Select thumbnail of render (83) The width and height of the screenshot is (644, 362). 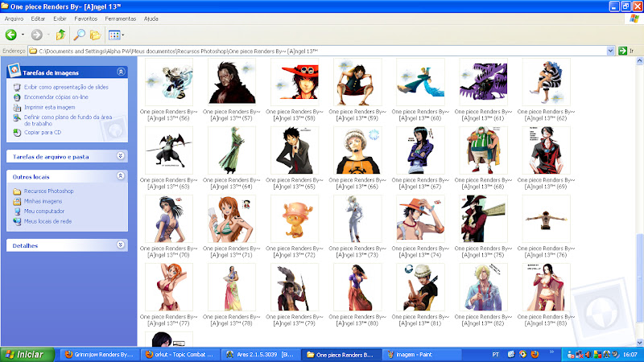tap(546, 287)
